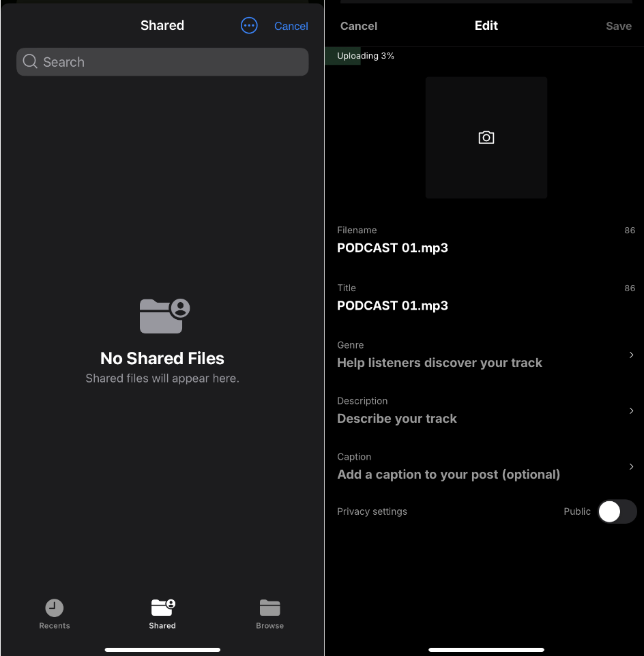Tap the camera icon to add artwork
This screenshot has width=644, height=656.
[486, 137]
